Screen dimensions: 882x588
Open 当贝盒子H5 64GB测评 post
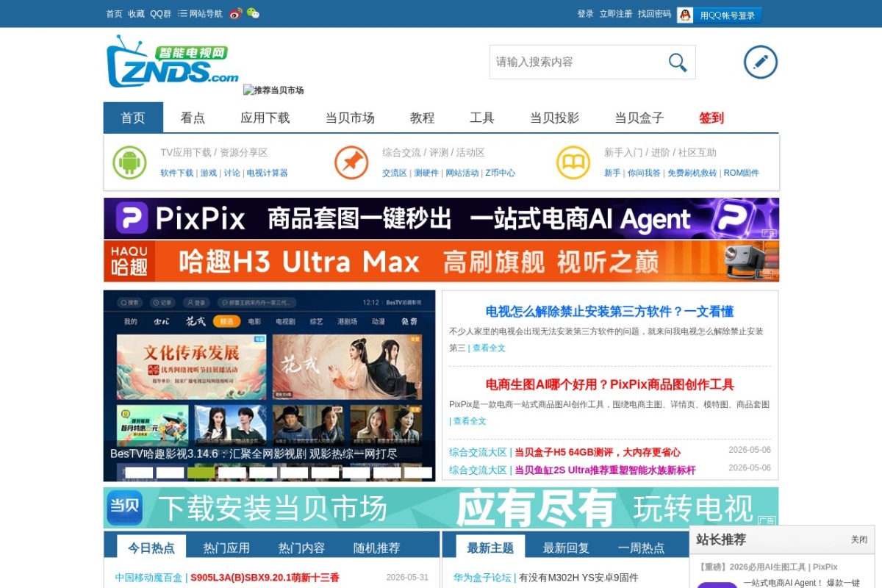(x=598, y=453)
